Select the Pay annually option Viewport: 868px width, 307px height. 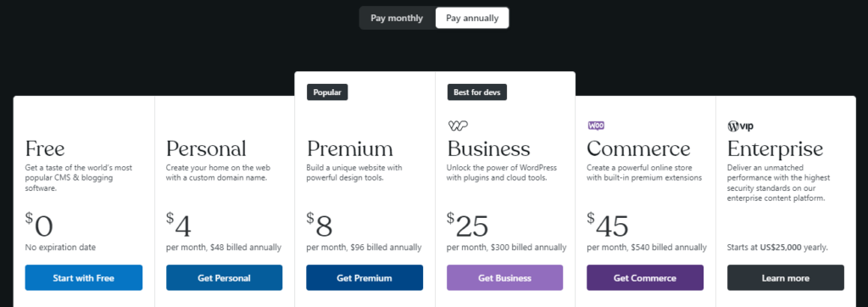click(472, 19)
